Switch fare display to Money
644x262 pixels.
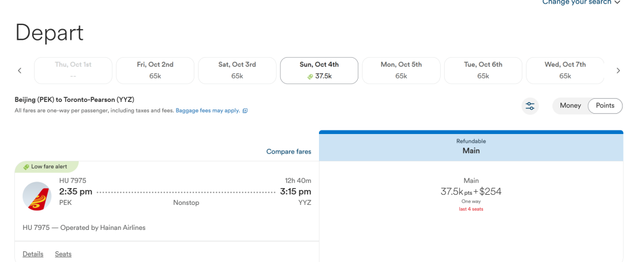click(570, 106)
